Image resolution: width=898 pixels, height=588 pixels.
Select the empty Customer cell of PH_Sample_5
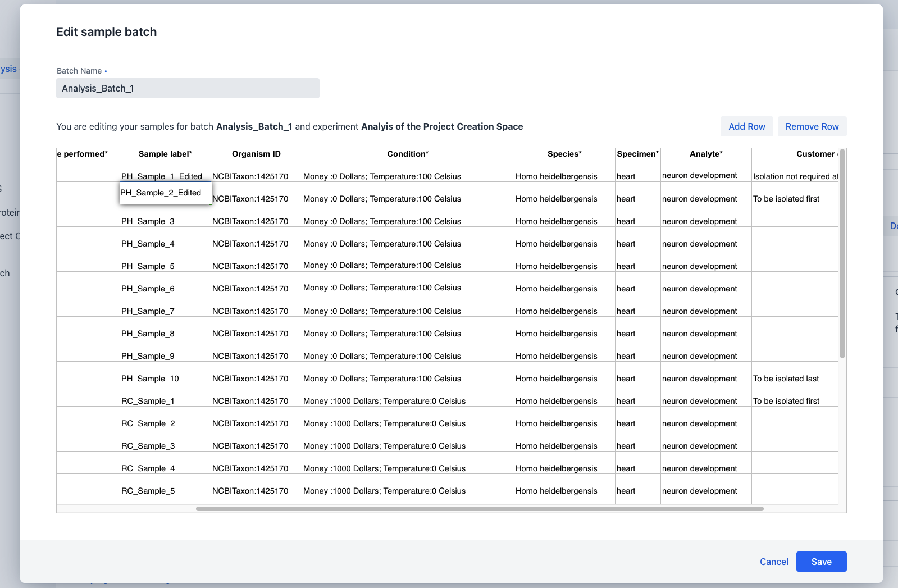(x=795, y=261)
